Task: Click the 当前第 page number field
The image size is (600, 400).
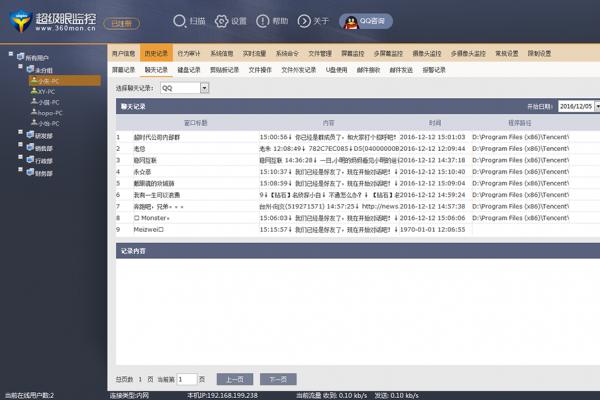Action: pos(186,379)
